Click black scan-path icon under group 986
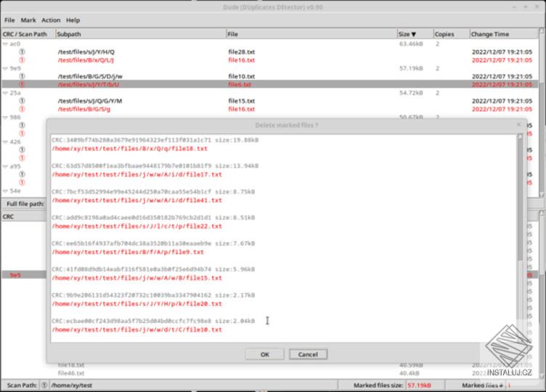Screen dimensions: 546x392 coord(22,126)
